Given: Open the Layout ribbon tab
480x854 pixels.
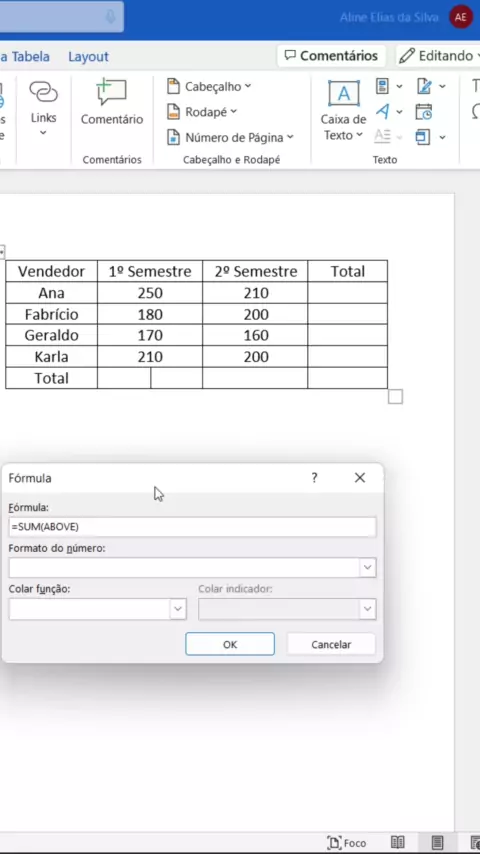Looking at the screenshot, I should click(x=88, y=56).
